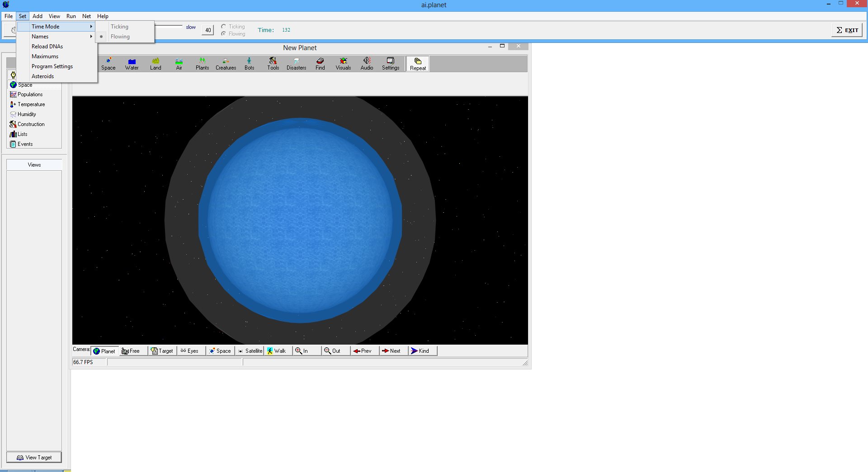Image resolution: width=868 pixels, height=472 pixels.
Task: Switch camera to Planet view
Action: coord(104,351)
